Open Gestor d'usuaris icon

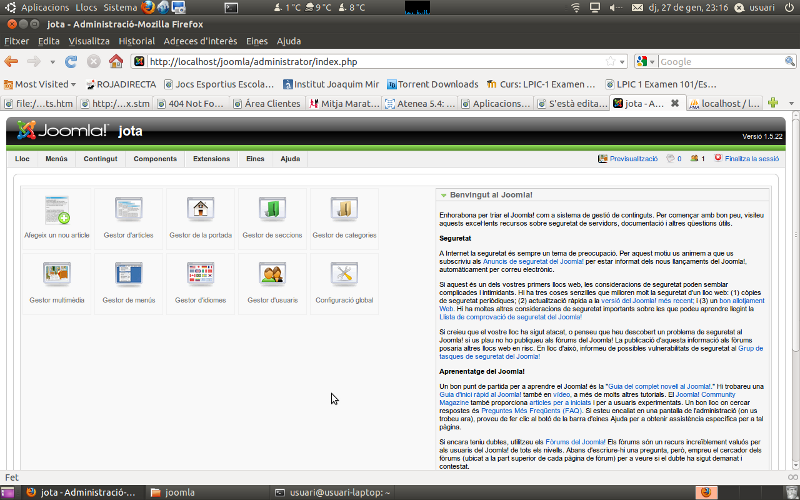[273, 282]
